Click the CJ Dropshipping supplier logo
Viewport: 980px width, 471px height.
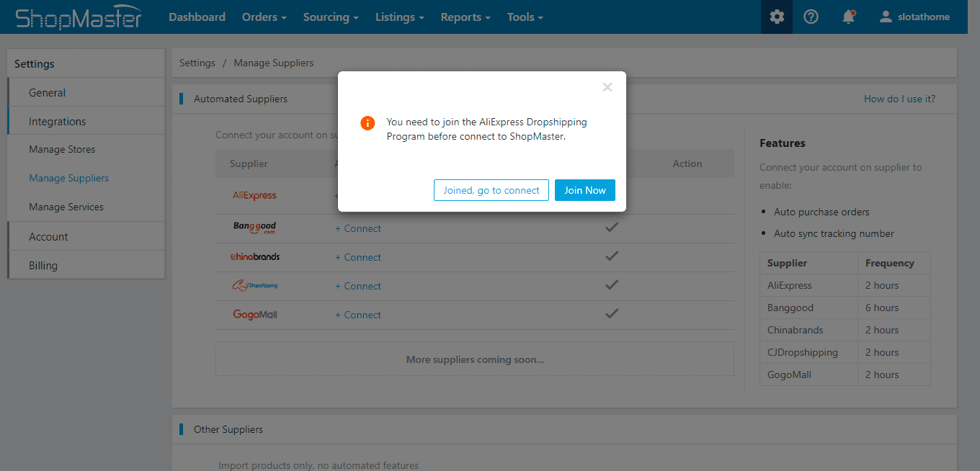[x=254, y=286]
